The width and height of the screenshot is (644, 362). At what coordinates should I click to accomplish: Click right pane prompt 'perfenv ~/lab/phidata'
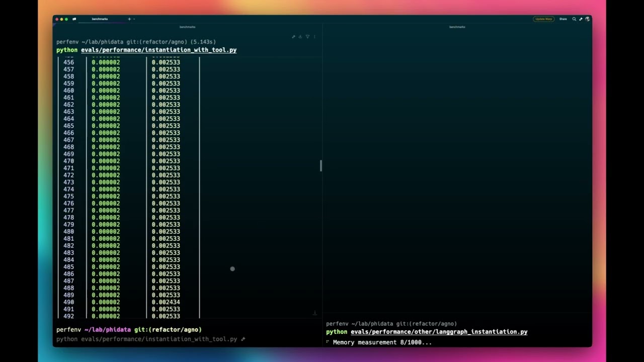pos(359,324)
